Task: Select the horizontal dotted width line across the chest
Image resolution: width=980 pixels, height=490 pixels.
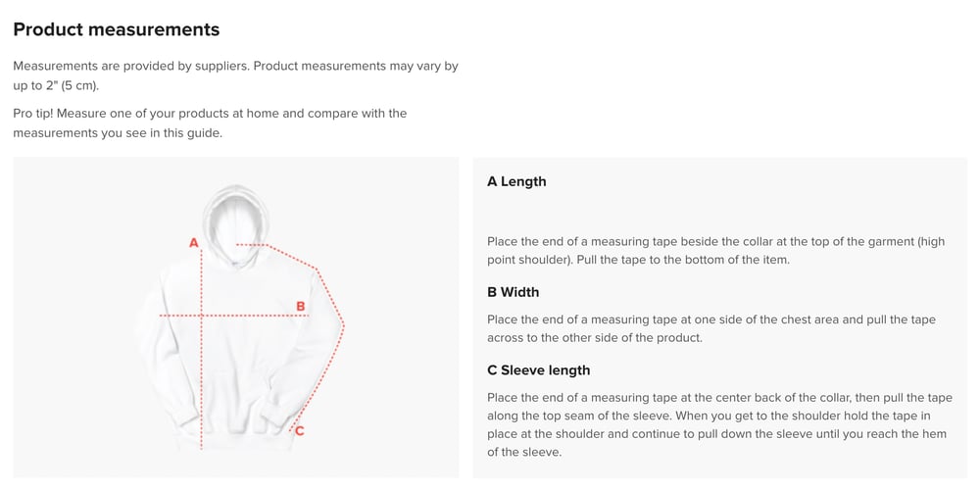Action: coord(245,316)
